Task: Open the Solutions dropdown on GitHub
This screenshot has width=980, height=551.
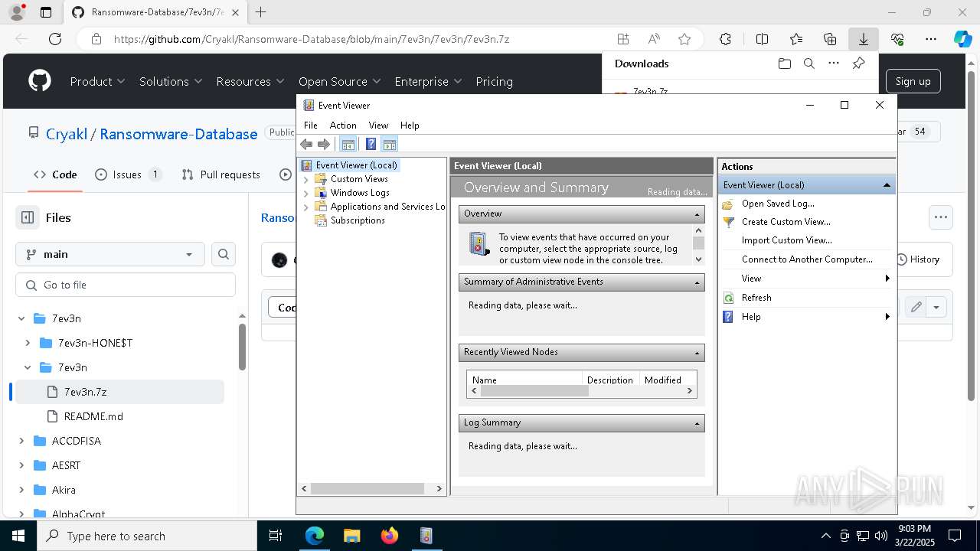Action: (x=171, y=81)
